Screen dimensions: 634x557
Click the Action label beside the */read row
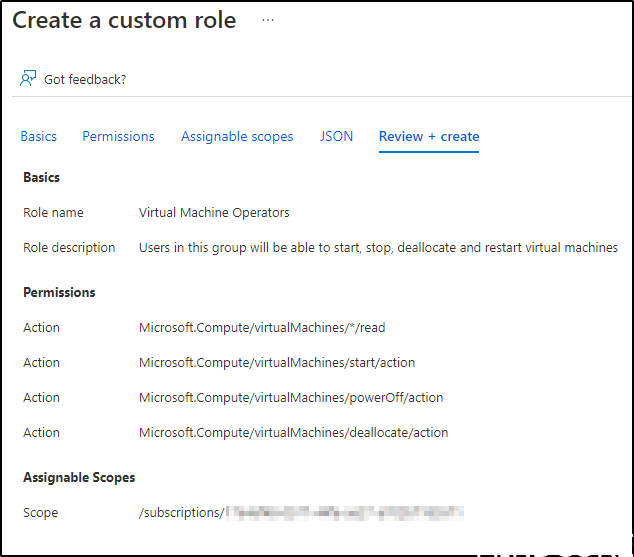coord(41,327)
